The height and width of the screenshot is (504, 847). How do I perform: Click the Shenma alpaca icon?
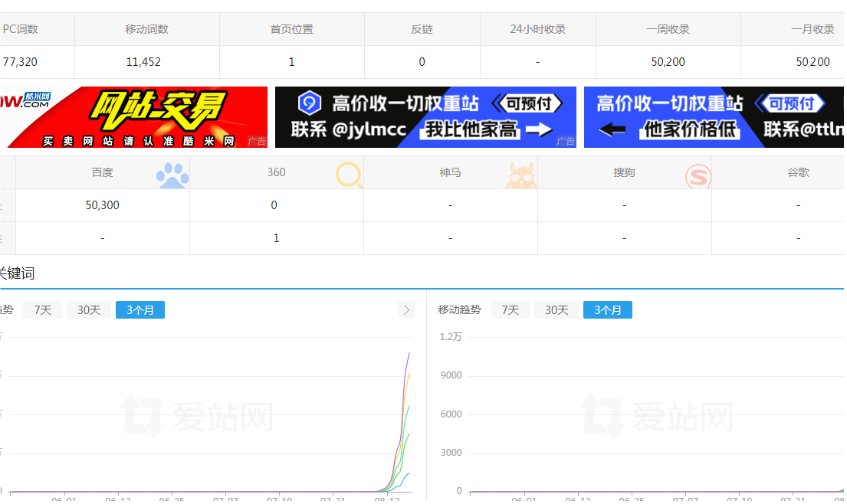(521, 175)
